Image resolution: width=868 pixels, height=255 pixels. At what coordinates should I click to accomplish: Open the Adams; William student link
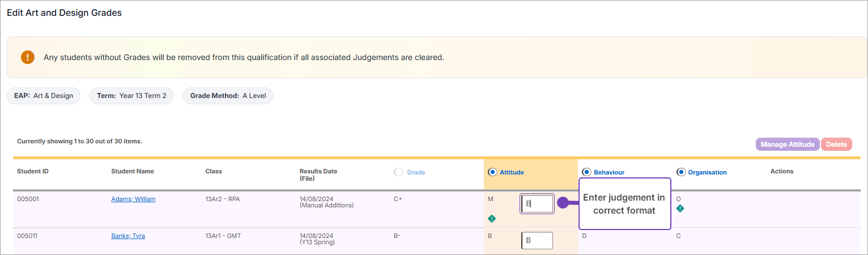[x=133, y=199]
